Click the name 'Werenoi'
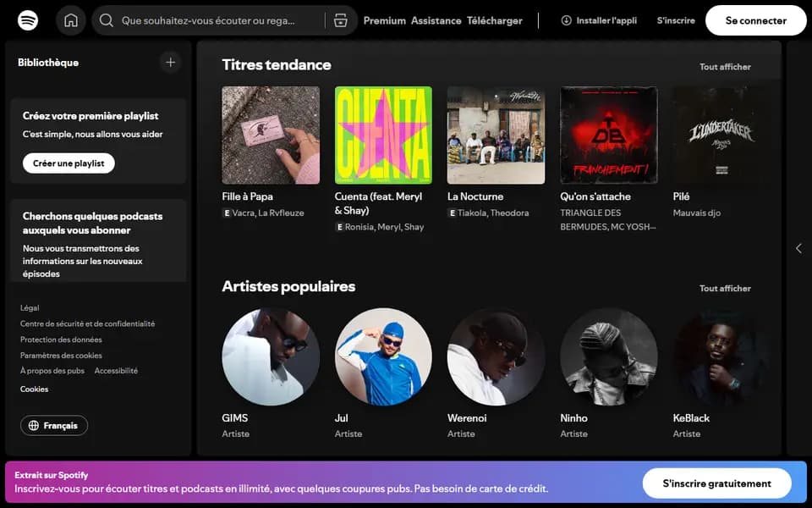 [x=467, y=417]
